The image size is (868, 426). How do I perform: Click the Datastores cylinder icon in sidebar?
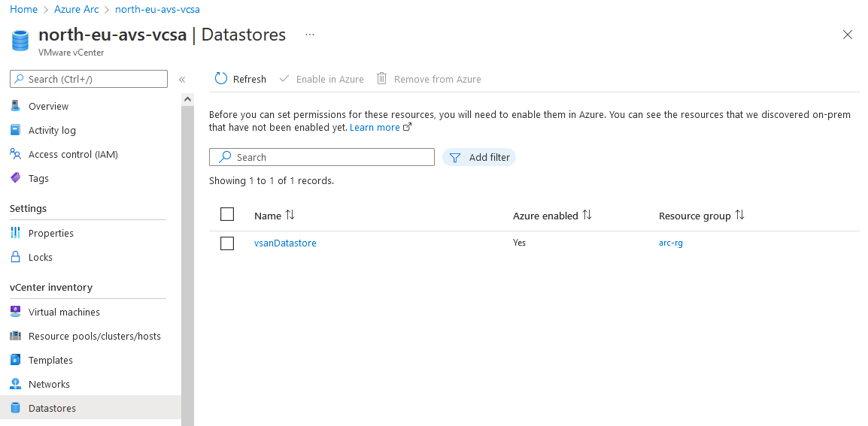tap(16, 408)
